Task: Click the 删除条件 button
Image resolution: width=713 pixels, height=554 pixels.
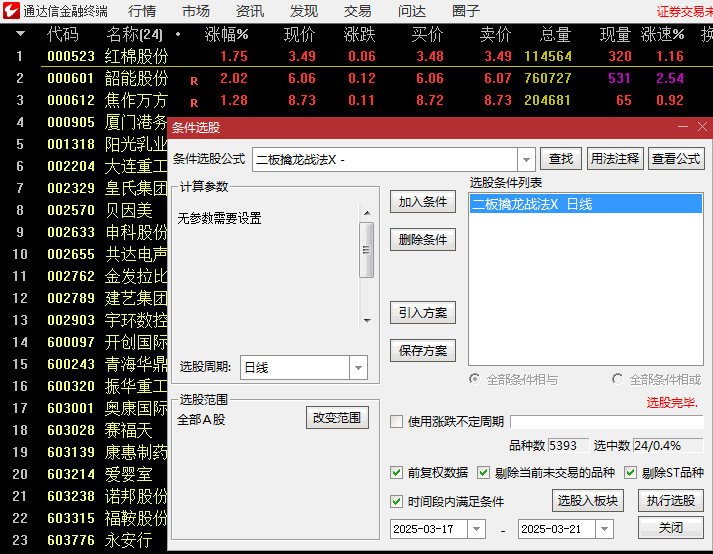Action: [x=423, y=239]
